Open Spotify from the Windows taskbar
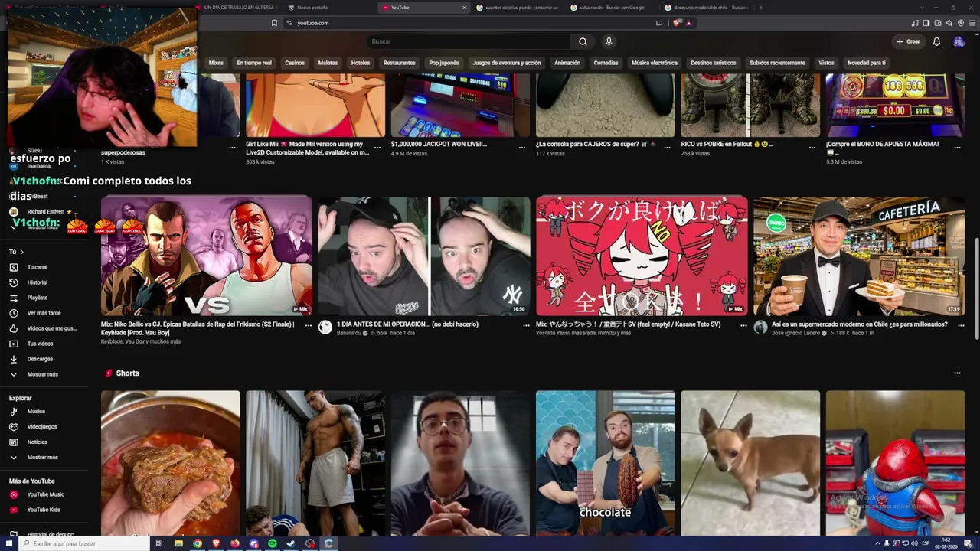This screenshot has height=551, width=980. (x=273, y=543)
